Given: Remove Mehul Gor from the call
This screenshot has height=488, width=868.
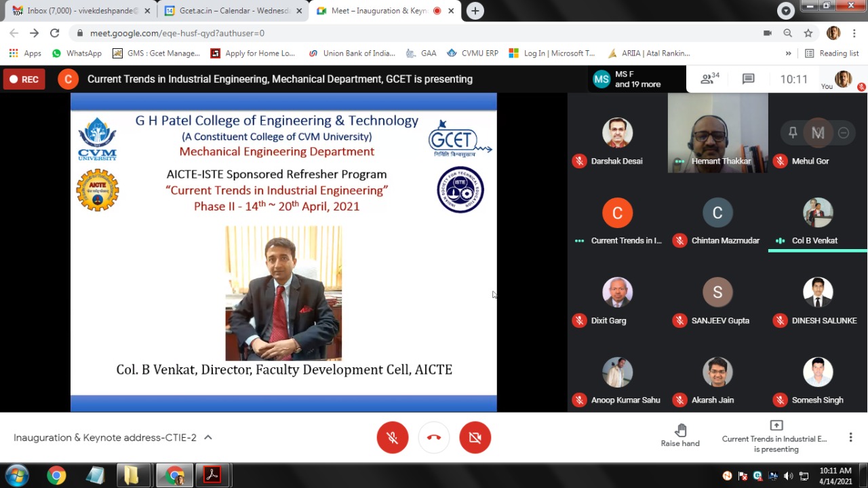Looking at the screenshot, I should point(844,133).
